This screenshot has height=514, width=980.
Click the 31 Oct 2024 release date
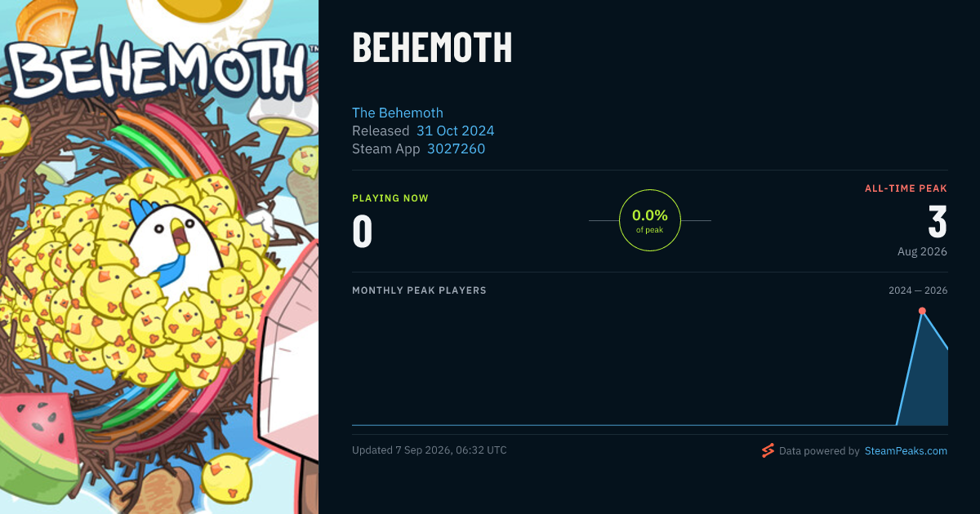coord(455,131)
